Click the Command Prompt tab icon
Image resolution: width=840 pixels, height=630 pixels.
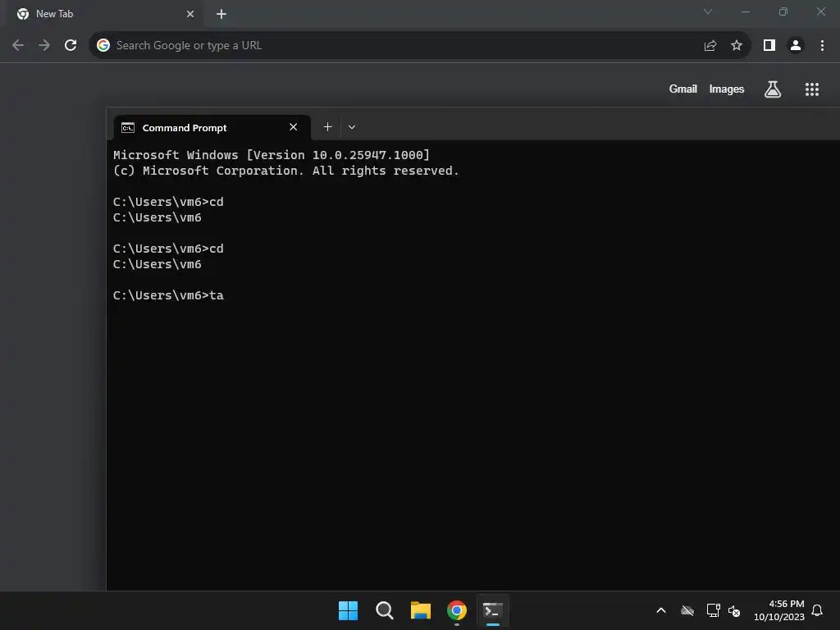pyautogui.click(x=127, y=127)
